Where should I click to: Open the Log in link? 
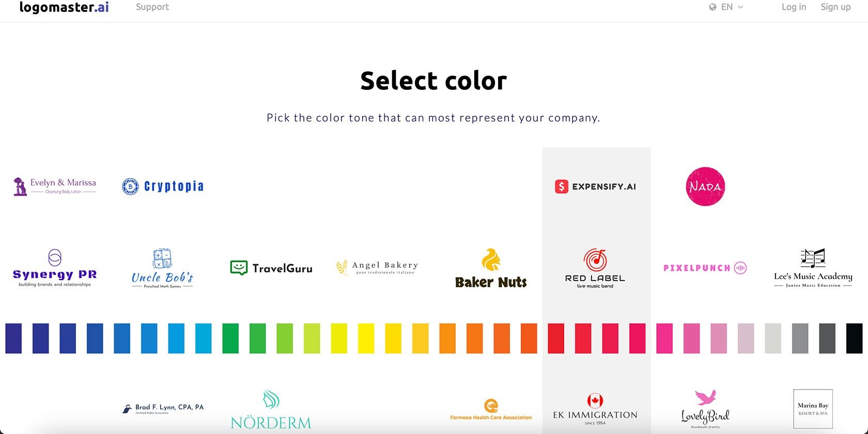[794, 7]
